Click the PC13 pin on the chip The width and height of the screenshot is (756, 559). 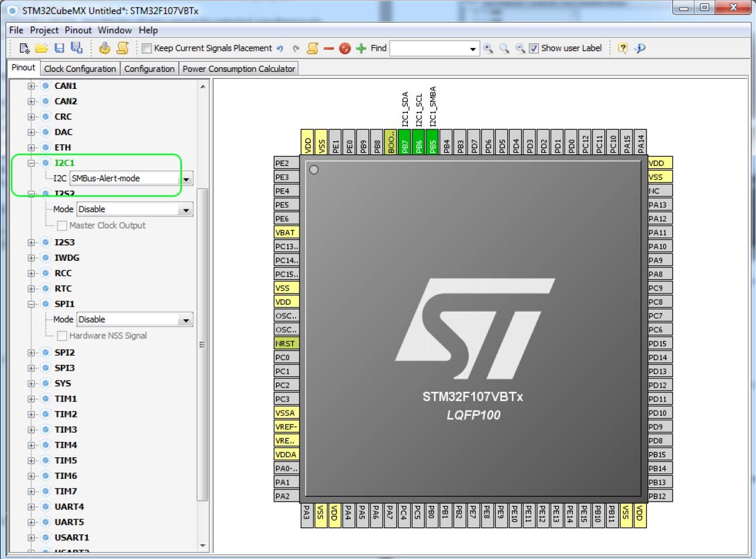[x=287, y=246]
